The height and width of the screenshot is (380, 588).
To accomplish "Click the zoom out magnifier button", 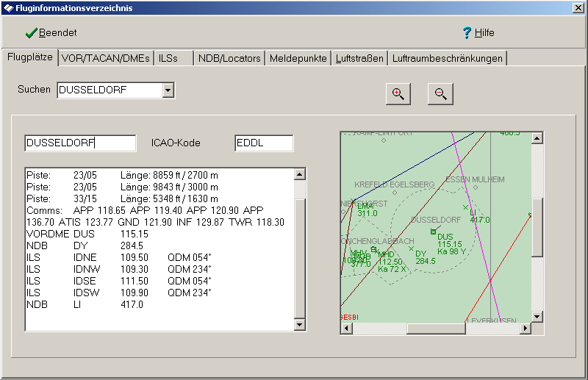I will [x=440, y=94].
